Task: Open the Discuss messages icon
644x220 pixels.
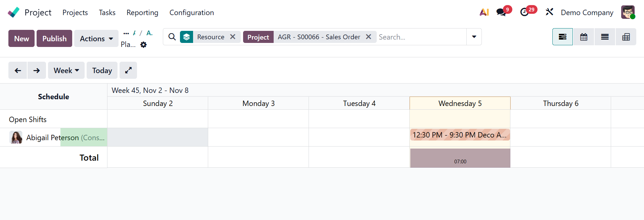Action: pyautogui.click(x=501, y=12)
